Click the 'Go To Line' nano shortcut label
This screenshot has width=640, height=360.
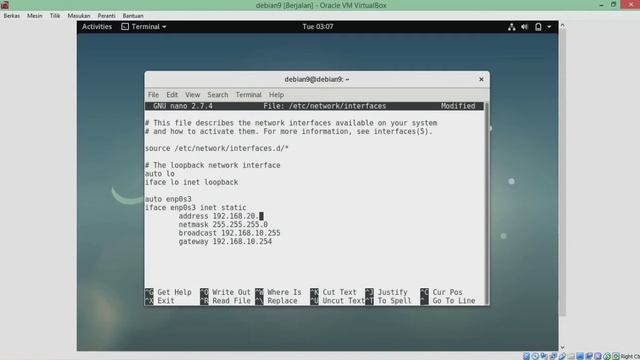[454, 301]
